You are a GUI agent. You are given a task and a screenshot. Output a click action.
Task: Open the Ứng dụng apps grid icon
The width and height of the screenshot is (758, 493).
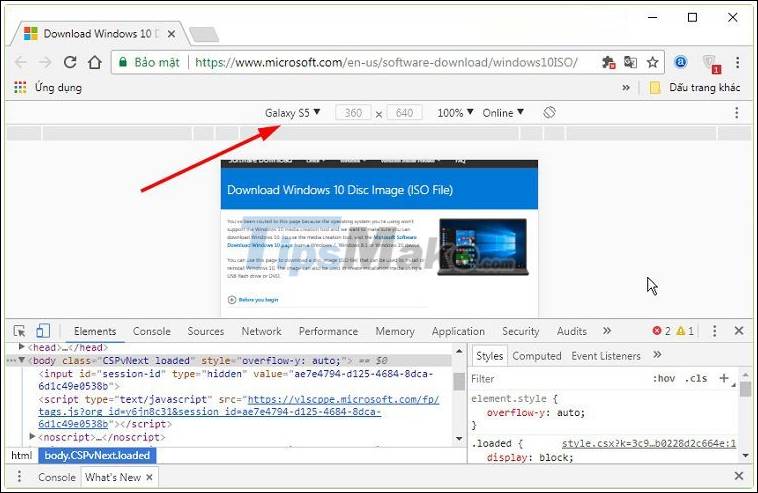[x=20, y=87]
